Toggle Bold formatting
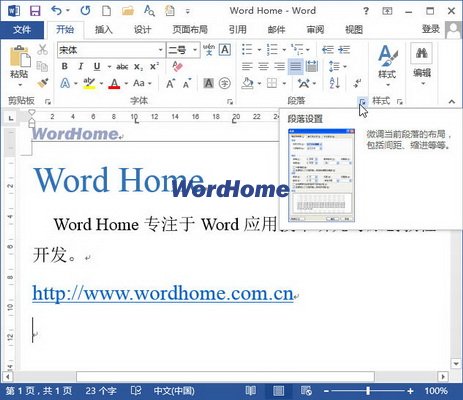 [x=65, y=66]
